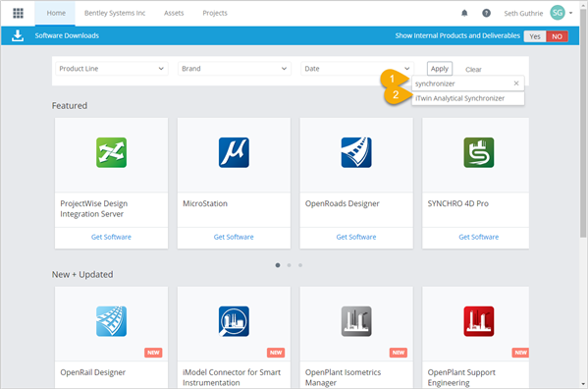The width and height of the screenshot is (588, 389).
Task: Click the SG user avatar
Action: [558, 13]
